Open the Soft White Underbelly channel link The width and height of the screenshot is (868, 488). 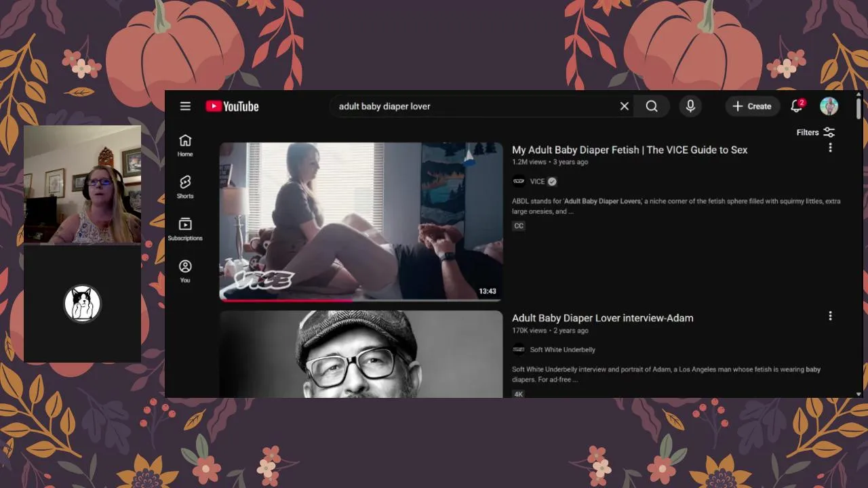(563, 350)
